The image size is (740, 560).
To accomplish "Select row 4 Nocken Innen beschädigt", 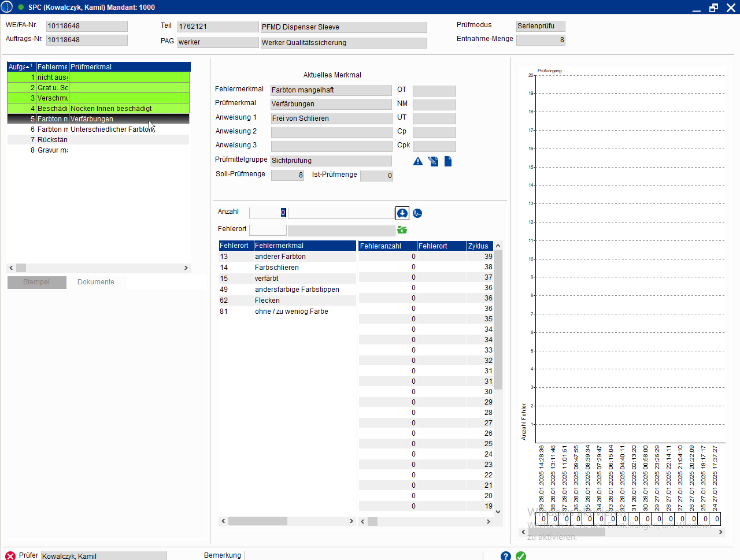I will pyautogui.click(x=111, y=109).
